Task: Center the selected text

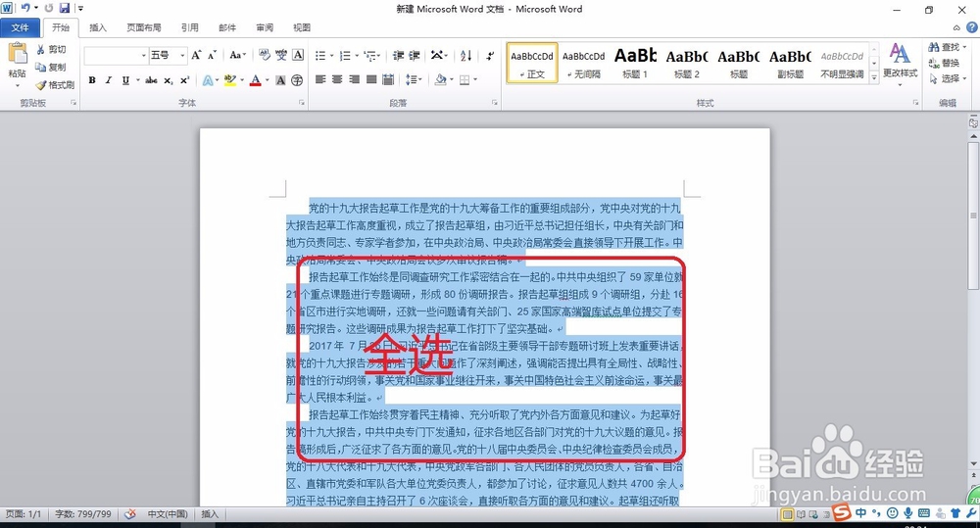Action: click(337, 79)
